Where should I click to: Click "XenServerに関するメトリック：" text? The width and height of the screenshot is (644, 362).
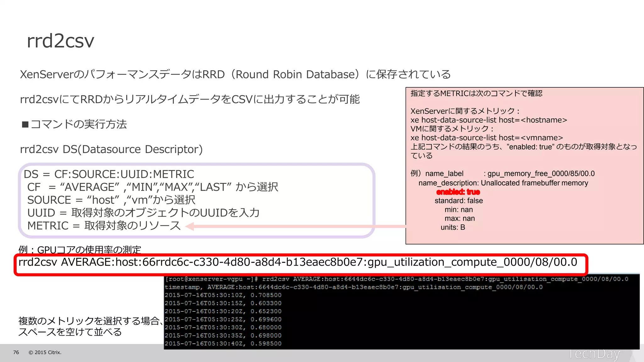tap(465, 111)
